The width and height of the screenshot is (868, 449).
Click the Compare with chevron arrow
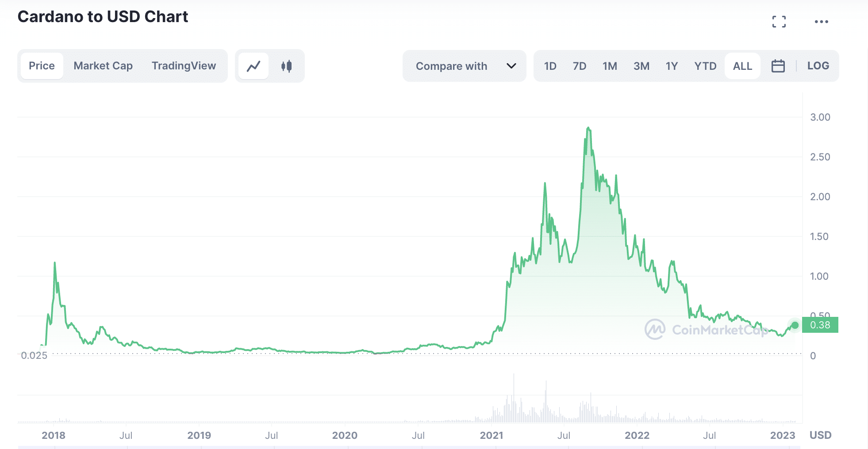tap(511, 66)
